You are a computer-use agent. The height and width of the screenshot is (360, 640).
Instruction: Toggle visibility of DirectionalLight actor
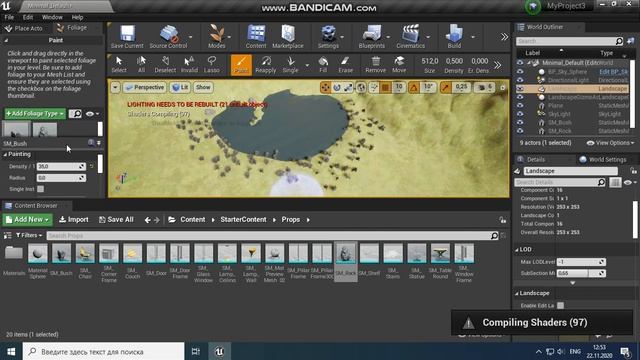click(x=520, y=80)
